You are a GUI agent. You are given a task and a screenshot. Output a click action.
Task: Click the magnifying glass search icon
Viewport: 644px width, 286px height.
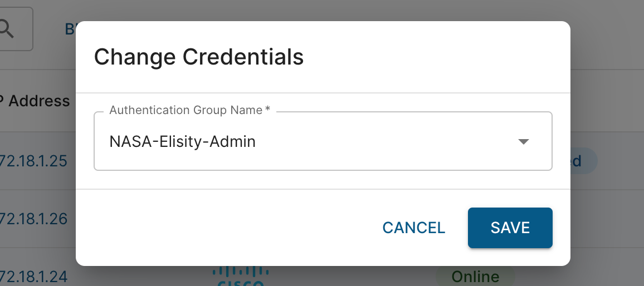pyautogui.click(x=6, y=29)
